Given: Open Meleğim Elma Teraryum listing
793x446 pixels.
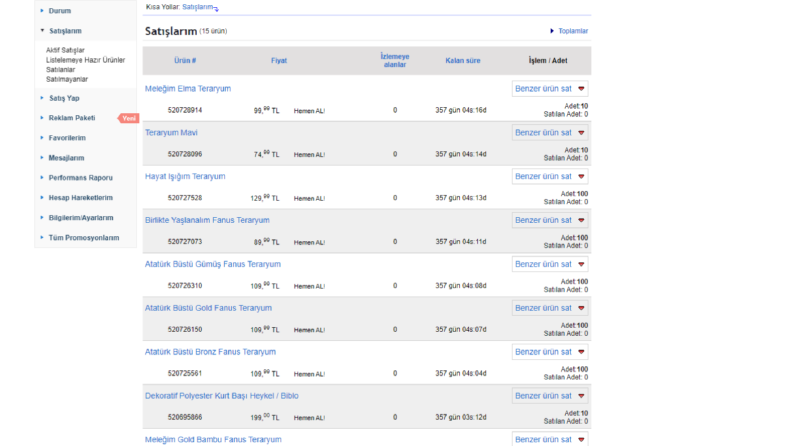Looking at the screenshot, I should coord(188,88).
